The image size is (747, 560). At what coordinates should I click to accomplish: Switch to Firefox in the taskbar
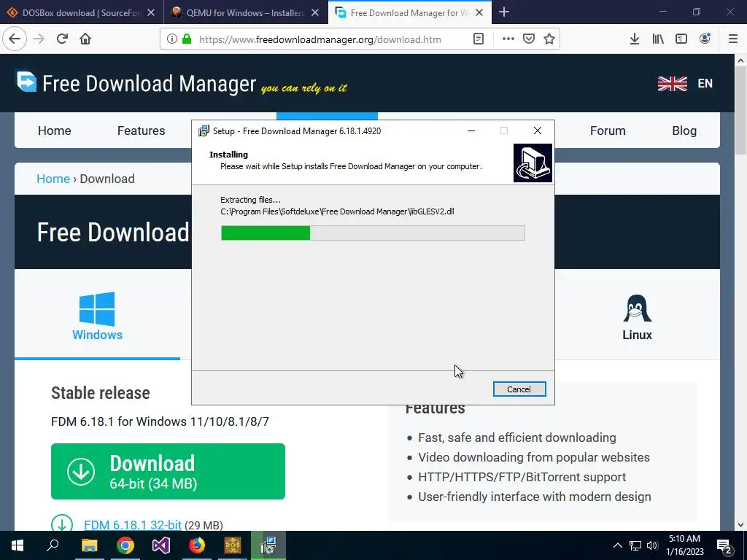(x=197, y=545)
